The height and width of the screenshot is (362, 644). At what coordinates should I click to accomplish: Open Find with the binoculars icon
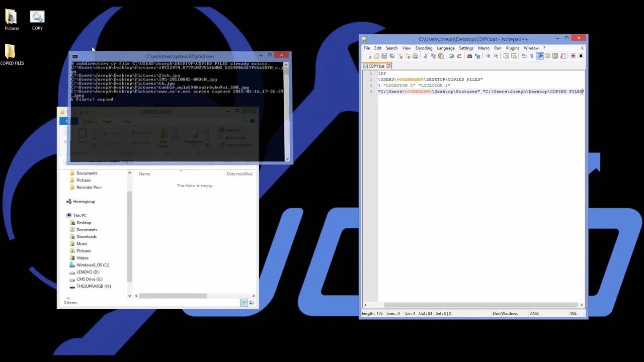click(x=469, y=56)
